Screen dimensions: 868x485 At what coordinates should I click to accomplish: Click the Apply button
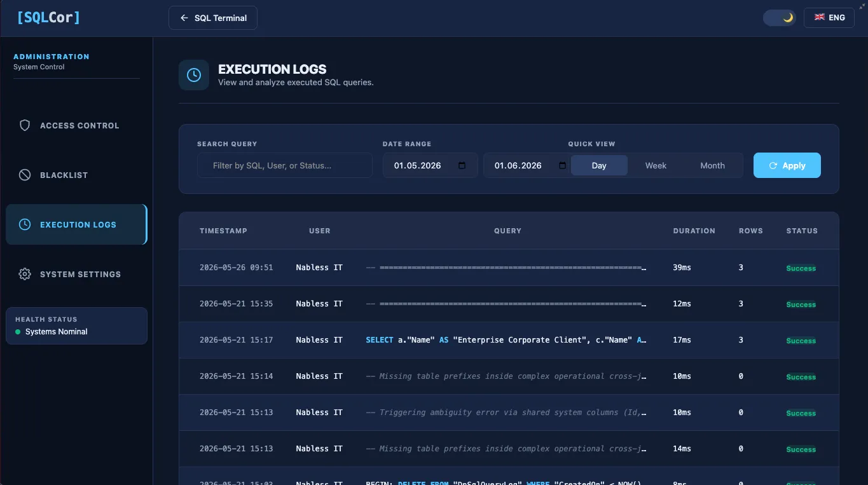[787, 165]
